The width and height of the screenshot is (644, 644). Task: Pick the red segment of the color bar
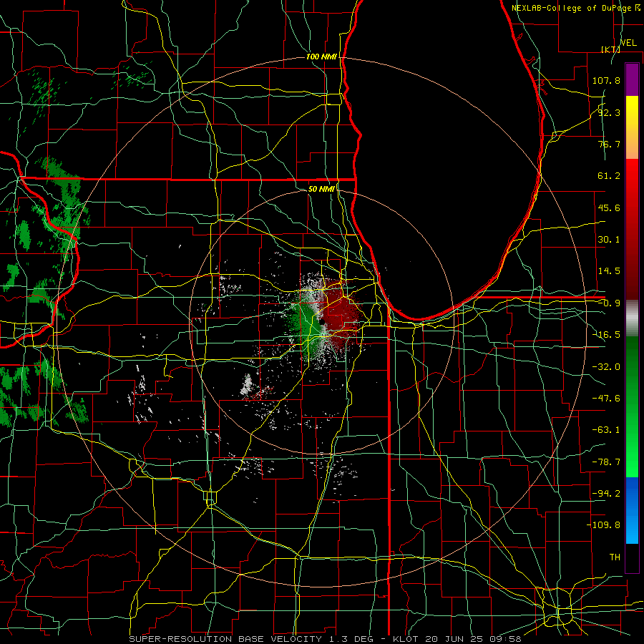point(632,229)
